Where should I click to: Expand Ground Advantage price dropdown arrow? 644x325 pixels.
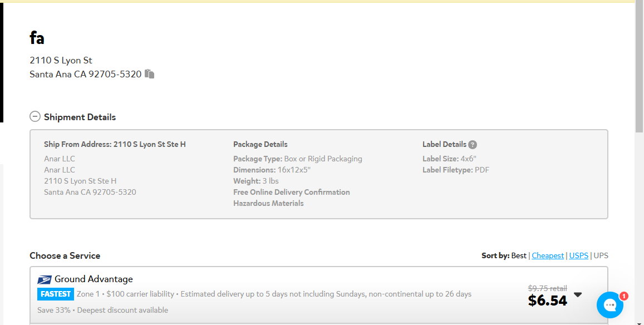[578, 294]
